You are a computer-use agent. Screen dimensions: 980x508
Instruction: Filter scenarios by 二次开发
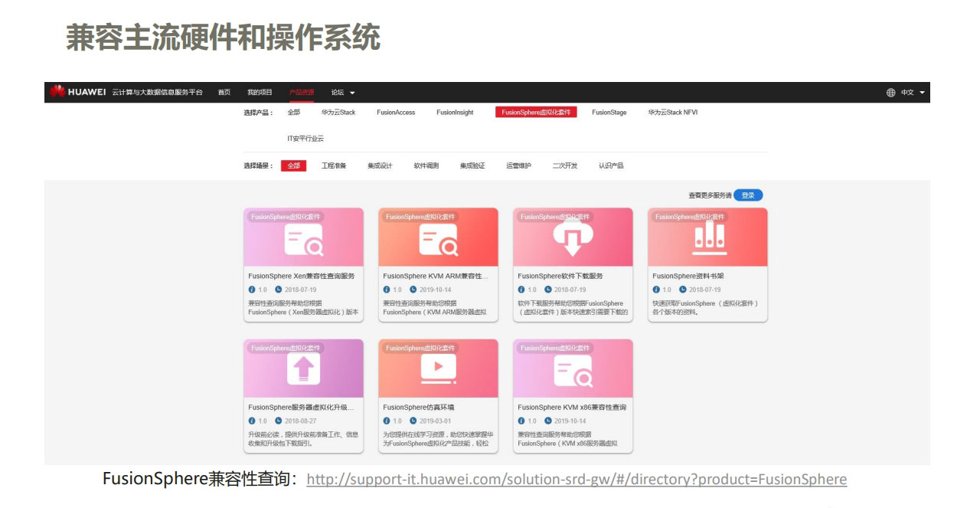pyautogui.click(x=565, y=166)
